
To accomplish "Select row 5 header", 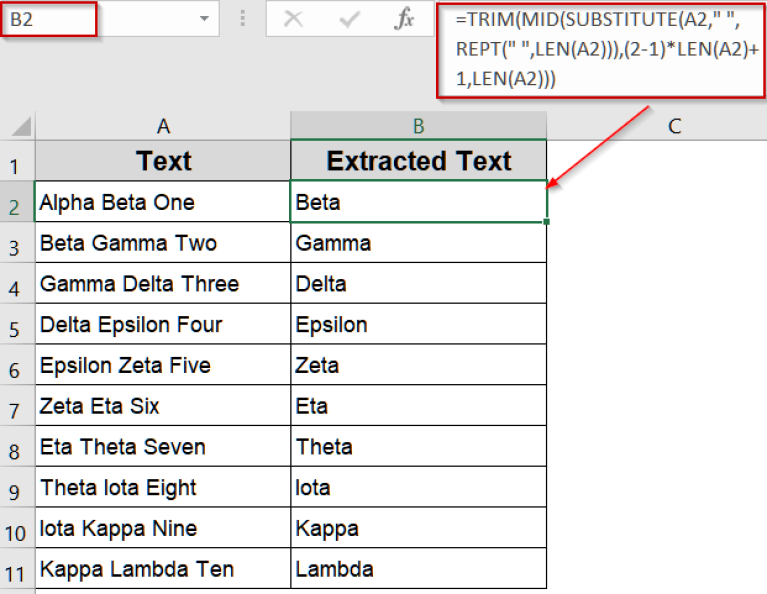I will (16, 326).
